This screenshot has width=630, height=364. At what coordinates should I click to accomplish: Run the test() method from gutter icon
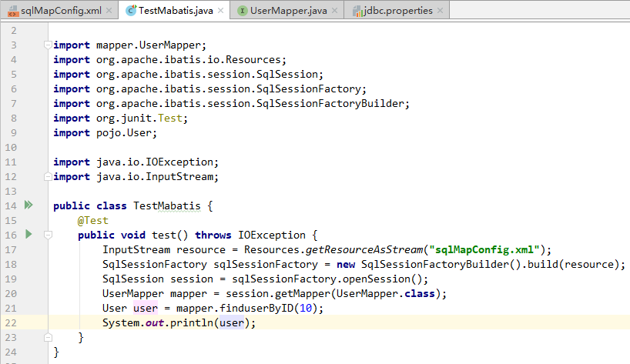(28, 234)
